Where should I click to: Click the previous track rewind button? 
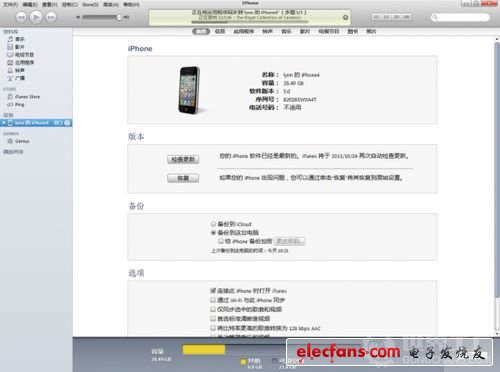pyautogui.click(x=21, y=17)
